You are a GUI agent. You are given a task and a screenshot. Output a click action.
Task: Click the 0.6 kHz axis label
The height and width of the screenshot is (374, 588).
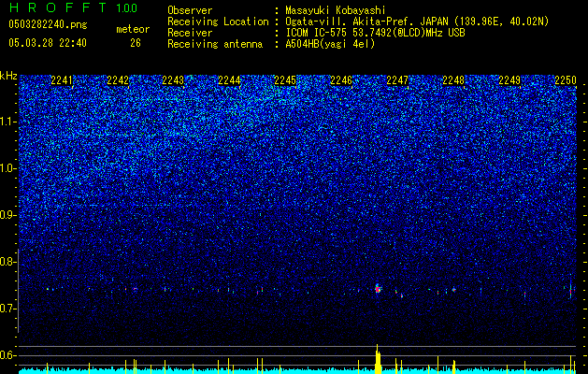(x=8, y=355)
